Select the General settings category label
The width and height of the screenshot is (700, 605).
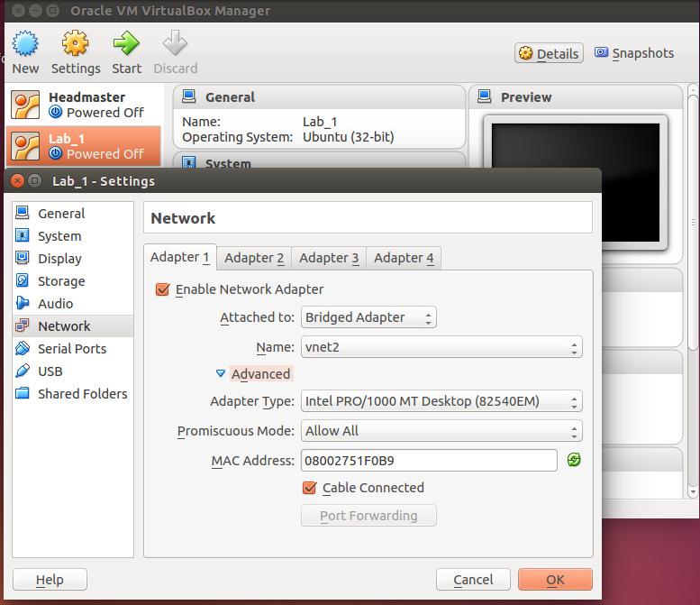[61, 214]
